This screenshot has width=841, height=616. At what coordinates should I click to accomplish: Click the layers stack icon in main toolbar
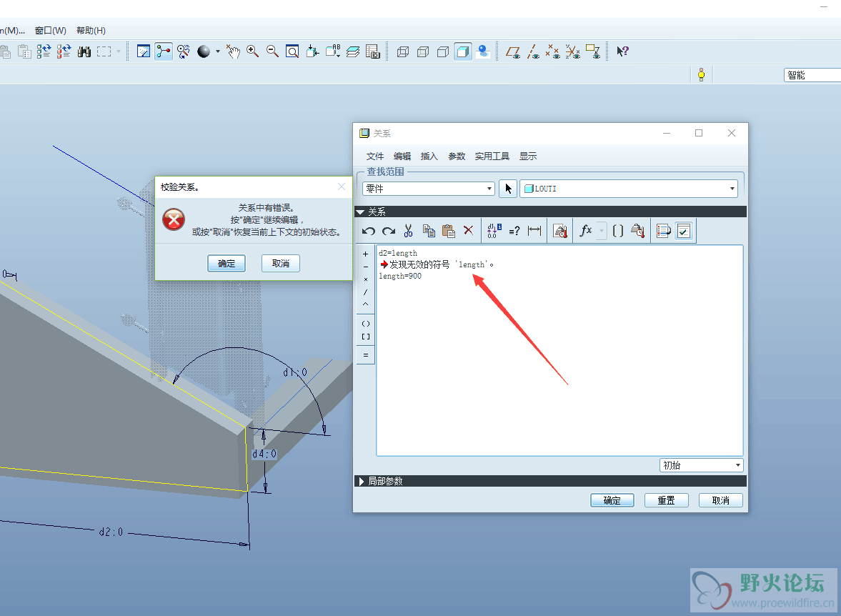(352, 51)
